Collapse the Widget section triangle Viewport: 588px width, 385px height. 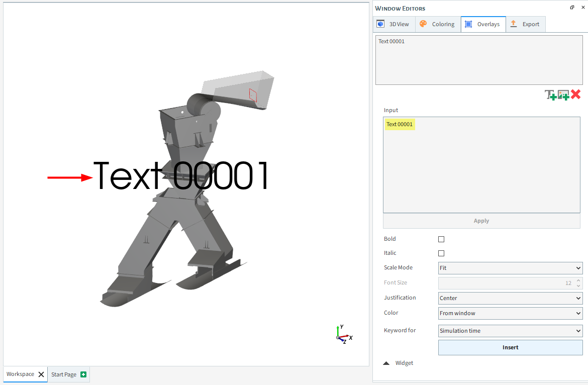386,363
